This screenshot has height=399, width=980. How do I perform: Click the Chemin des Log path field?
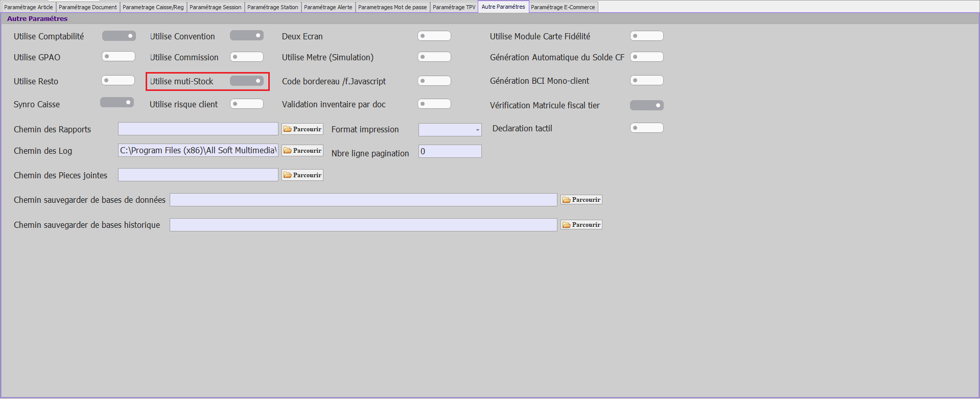pyautogui.click(x=198, y=150)
